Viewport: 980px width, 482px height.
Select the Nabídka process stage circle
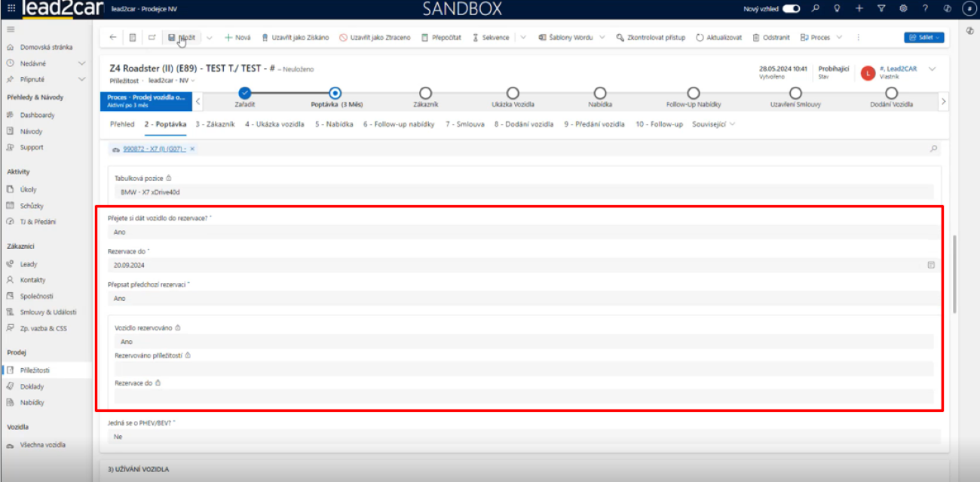pos(600,93)
